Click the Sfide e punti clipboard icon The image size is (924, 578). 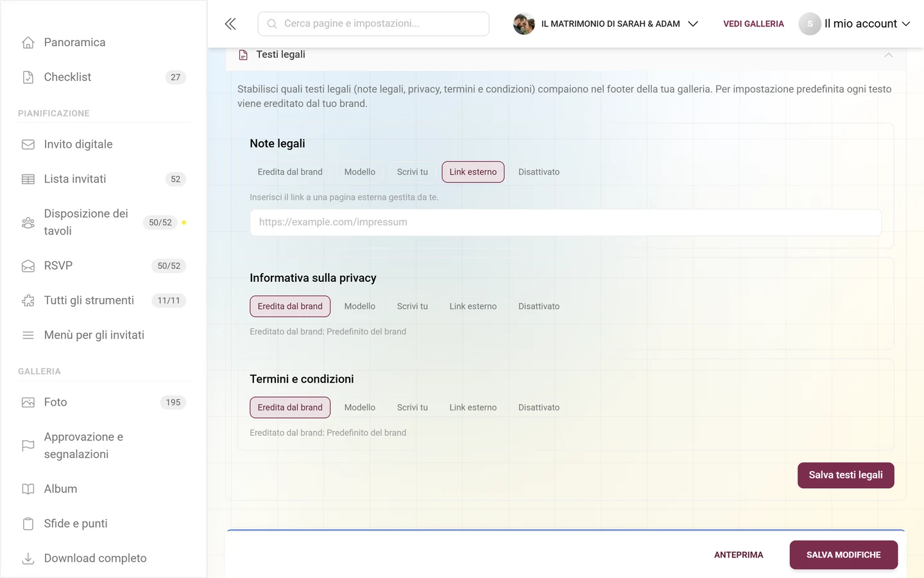(28, 524)
